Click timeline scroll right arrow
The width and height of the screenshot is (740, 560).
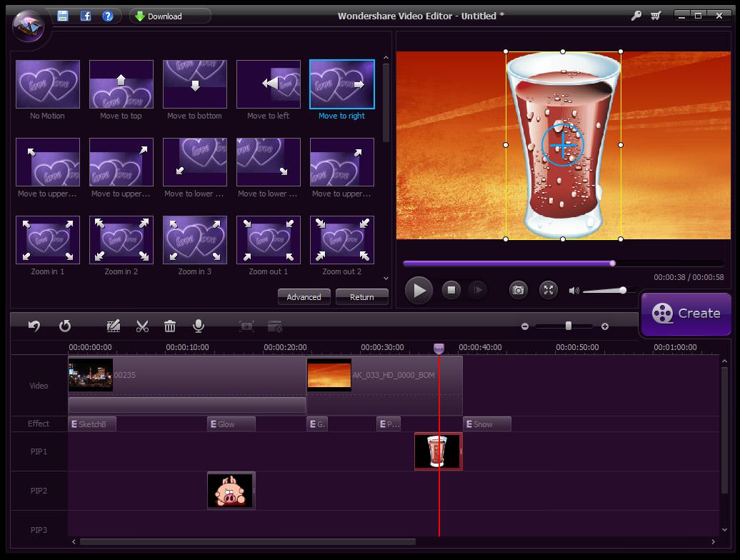pos(713,541)
